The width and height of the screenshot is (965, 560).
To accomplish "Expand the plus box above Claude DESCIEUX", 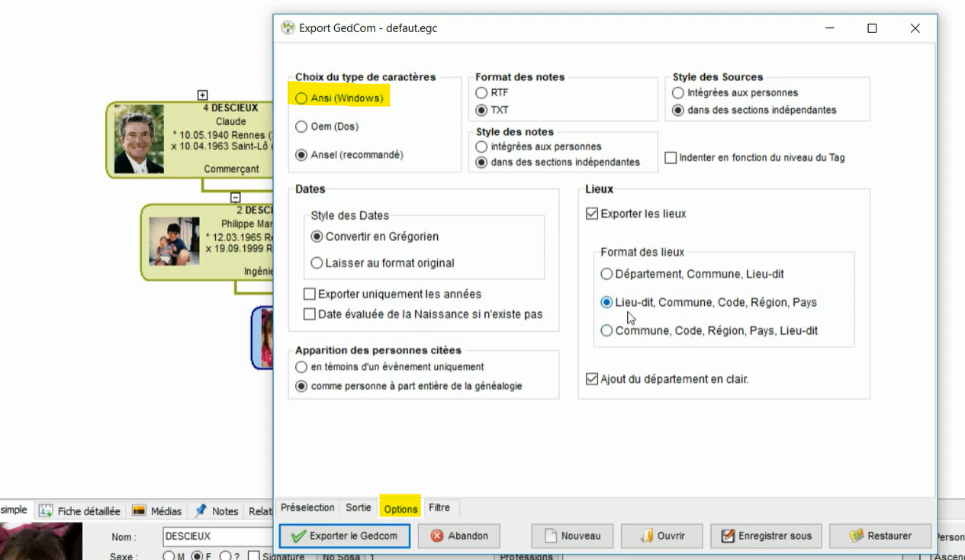I will [202, 95].
